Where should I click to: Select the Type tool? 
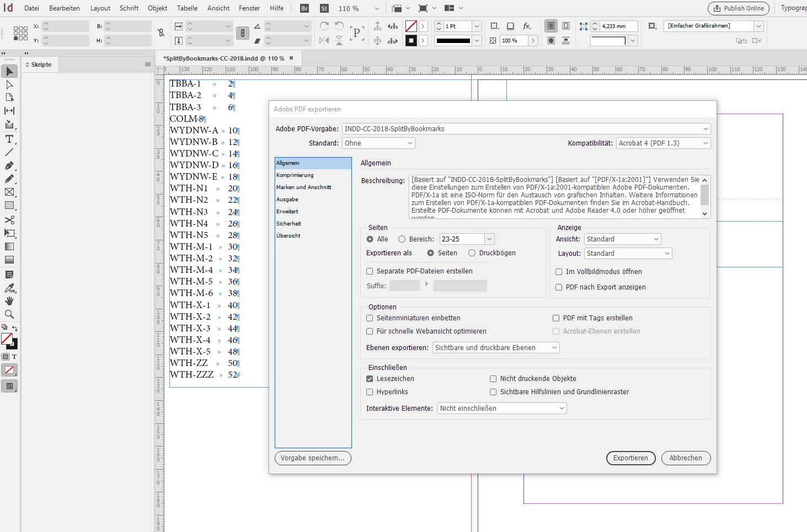pyautogui.click(x=9, y=139)
